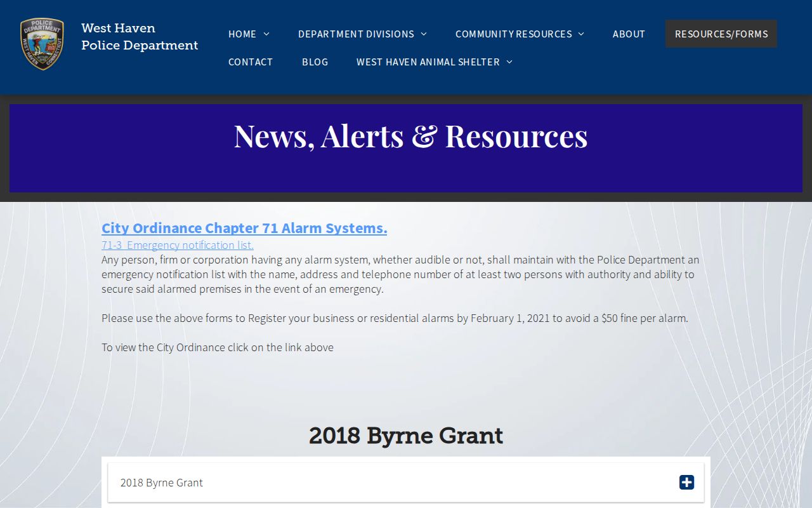
Task: Go to the Blog page
Action: (x=315, y=62)
